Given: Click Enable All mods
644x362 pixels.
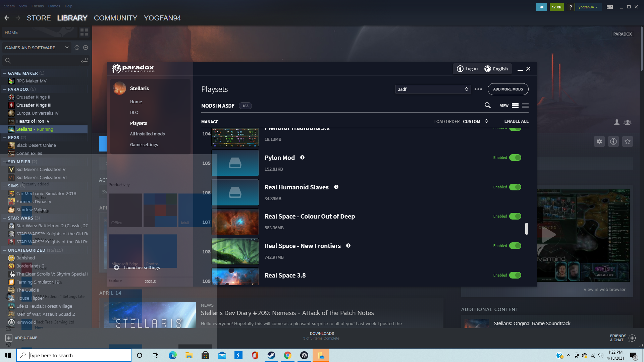Looking at the screenshot, I should coord(517,121).
